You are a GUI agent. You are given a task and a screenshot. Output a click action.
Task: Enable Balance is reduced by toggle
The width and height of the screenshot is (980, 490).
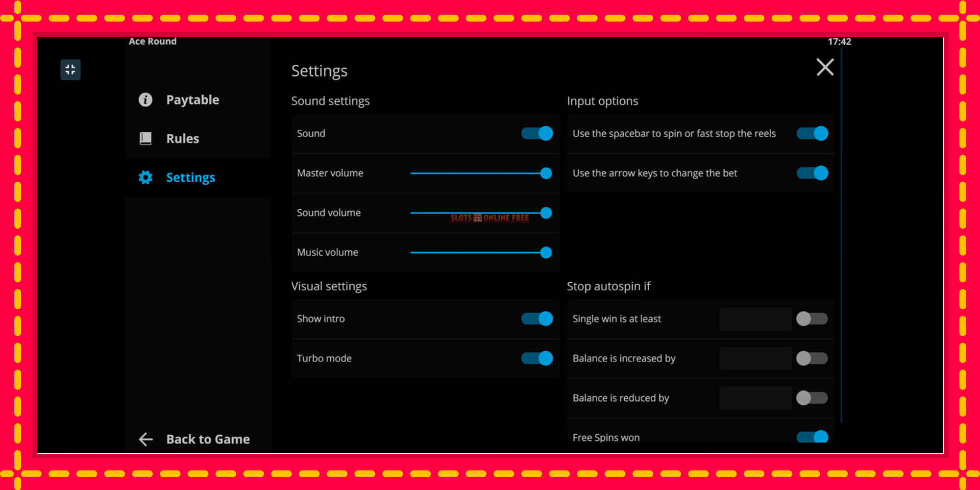[x=812, y=398]
